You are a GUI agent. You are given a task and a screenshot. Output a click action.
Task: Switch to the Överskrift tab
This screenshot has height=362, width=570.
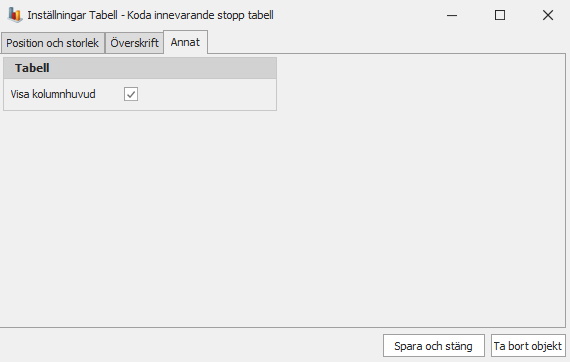[135, 43]
